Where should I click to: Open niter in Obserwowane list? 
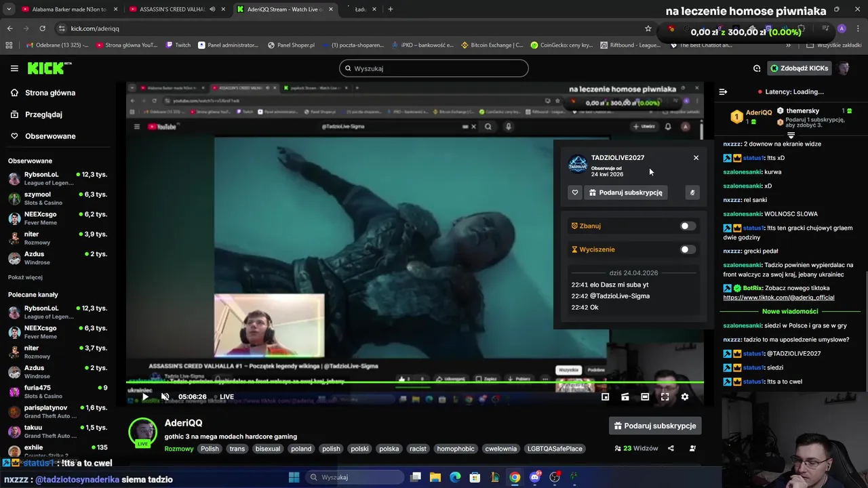(x=58, y=238)
